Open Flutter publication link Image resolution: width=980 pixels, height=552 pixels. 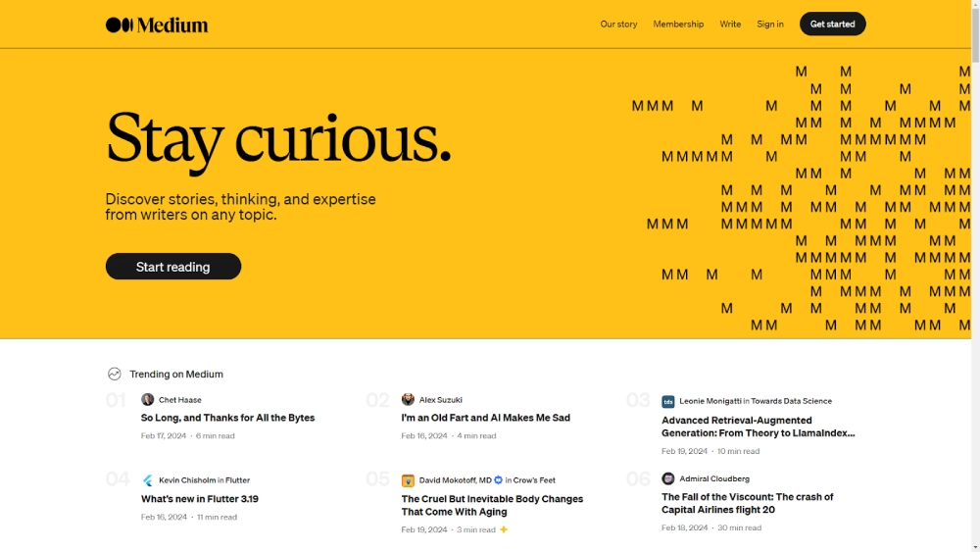[237, 480]
